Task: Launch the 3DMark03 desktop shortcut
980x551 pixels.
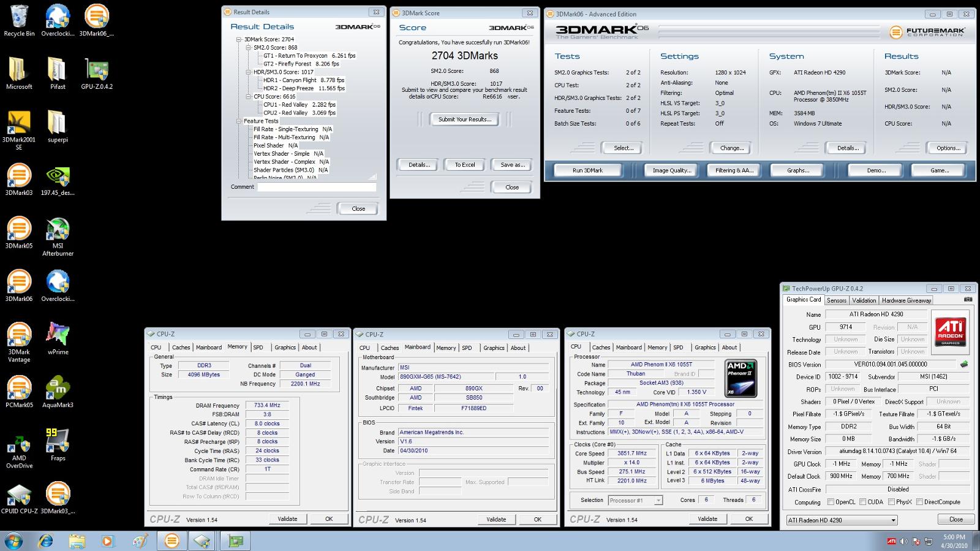Action: tap(19, 180)
